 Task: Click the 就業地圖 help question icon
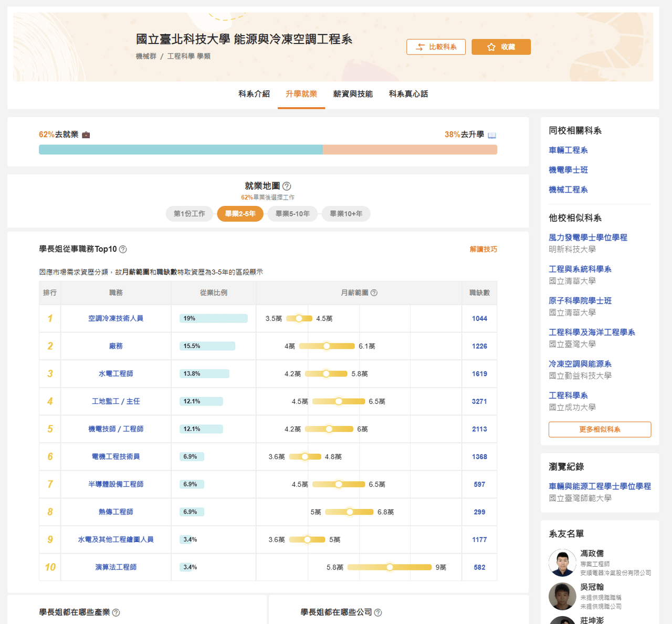click(x=287, y=186)
